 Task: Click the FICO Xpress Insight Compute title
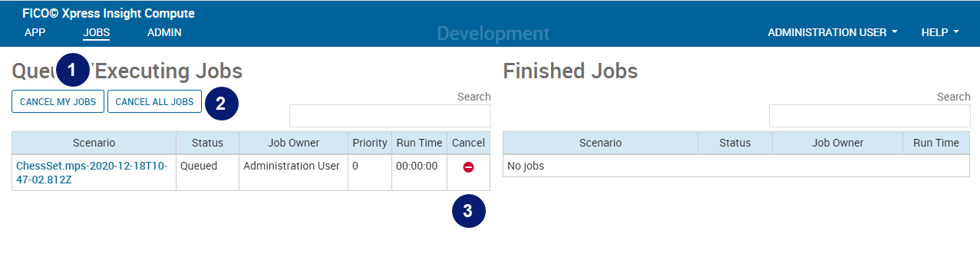[x=108, y=13]
